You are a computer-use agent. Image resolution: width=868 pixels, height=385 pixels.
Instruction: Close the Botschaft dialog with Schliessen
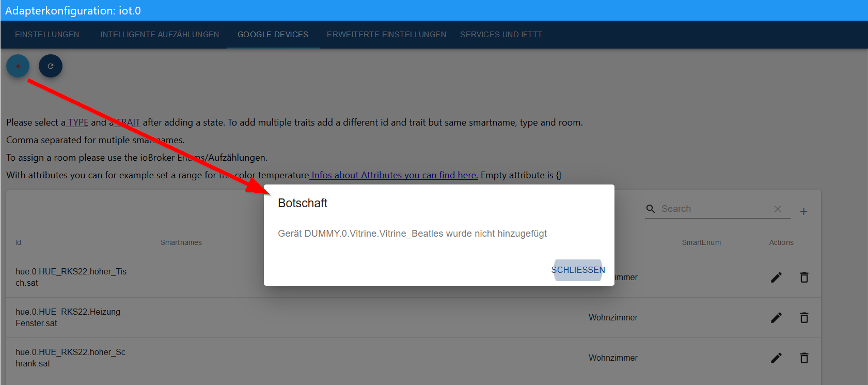[578, 270]
